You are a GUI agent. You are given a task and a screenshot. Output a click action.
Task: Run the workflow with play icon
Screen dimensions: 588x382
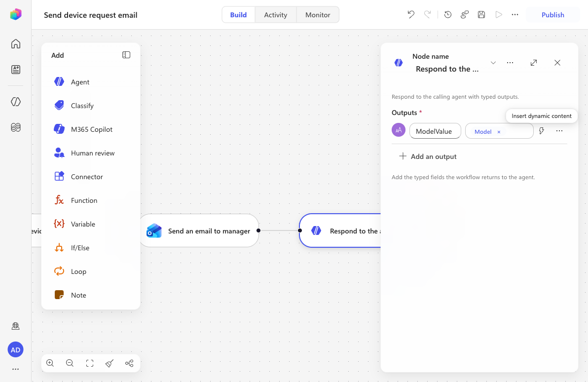point(498,15)
